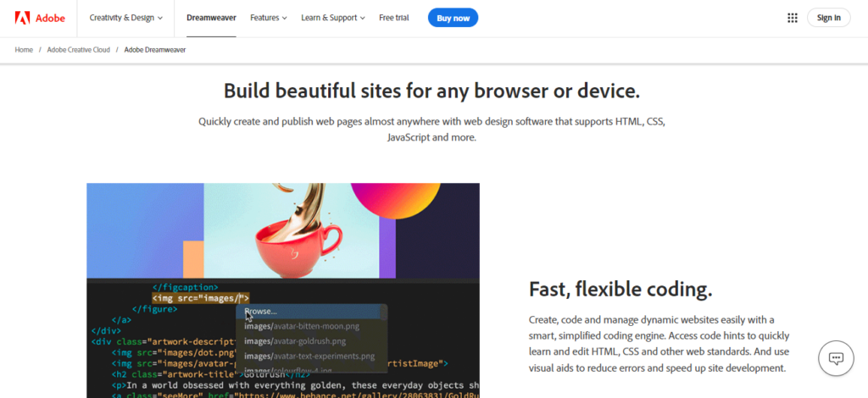
Task: Click the Adobe Dreamweaver breadcrumb text
Action: (155, 50)
